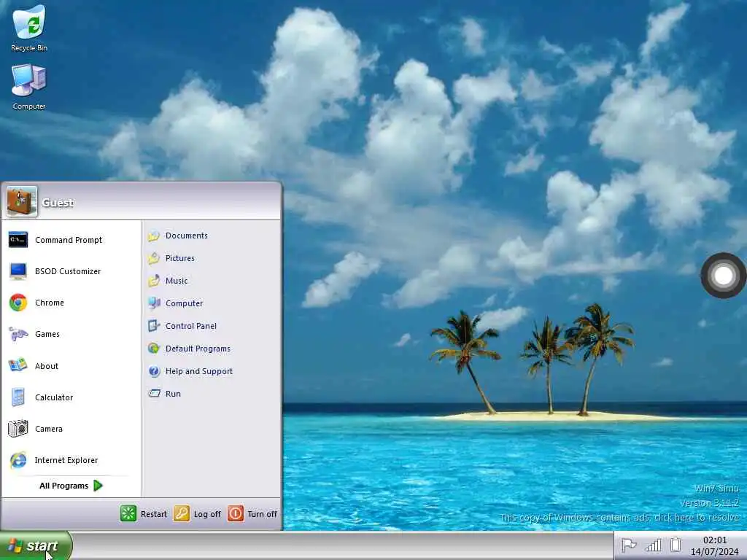The width and height of the screenshot is (747, 560).
Task: Select the Calculator menu entry text
Action: [54, 397]
